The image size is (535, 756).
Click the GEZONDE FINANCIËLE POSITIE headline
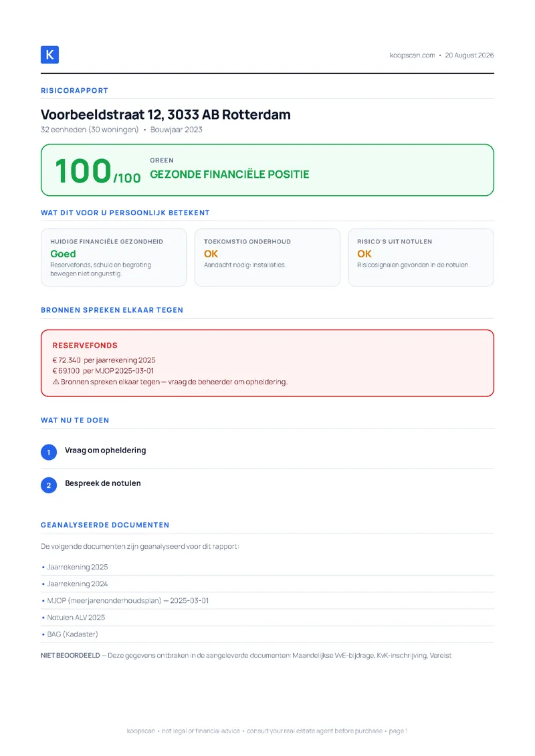click(x=229, y=174)
